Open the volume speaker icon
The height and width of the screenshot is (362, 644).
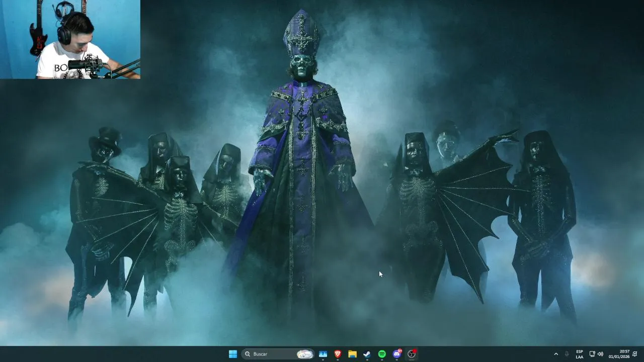point(600,354)
